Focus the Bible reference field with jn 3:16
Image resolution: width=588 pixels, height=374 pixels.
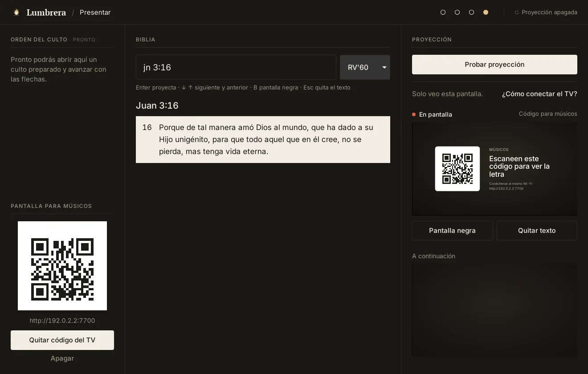[236, 67]
